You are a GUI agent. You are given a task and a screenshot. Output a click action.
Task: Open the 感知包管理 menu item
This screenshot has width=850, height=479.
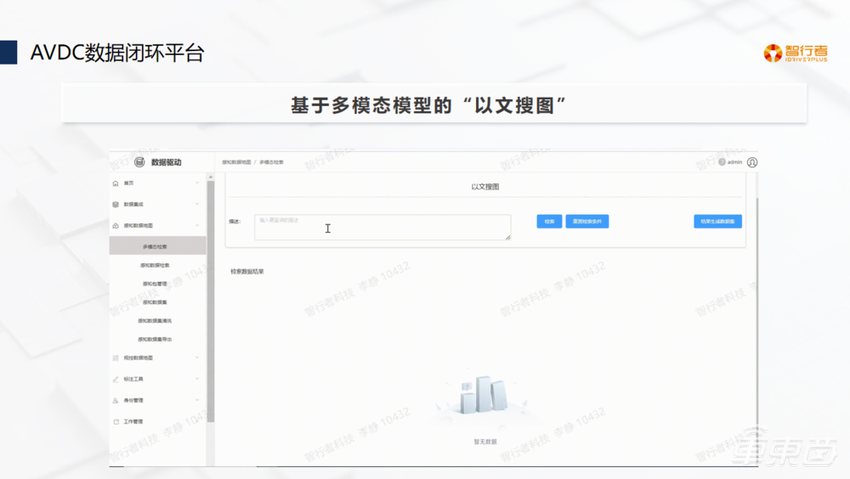(x=155, y=284)
